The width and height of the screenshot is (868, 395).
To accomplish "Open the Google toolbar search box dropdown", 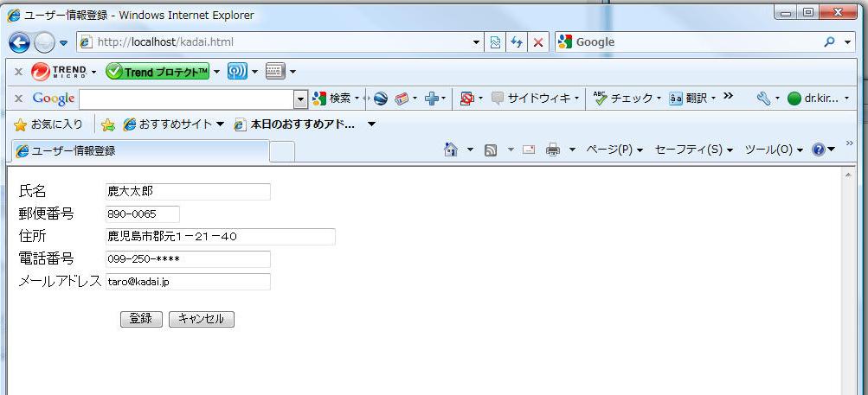I will 301,99.
